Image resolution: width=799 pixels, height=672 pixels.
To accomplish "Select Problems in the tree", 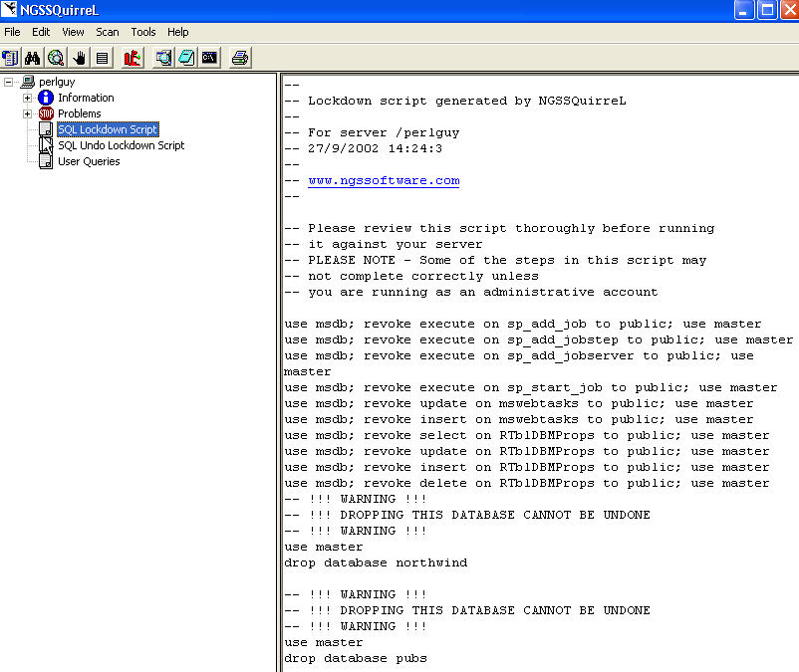I will [80, 113].
